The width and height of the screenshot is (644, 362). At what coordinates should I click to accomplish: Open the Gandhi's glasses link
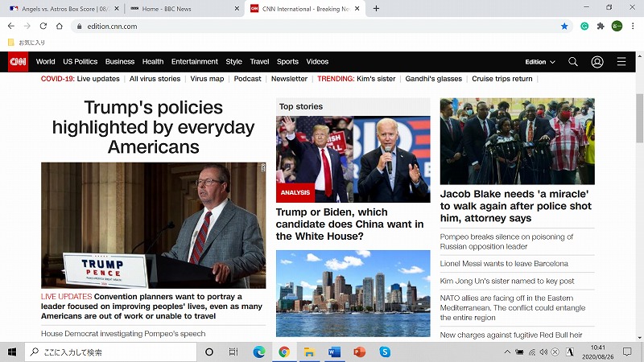point(433,79)
